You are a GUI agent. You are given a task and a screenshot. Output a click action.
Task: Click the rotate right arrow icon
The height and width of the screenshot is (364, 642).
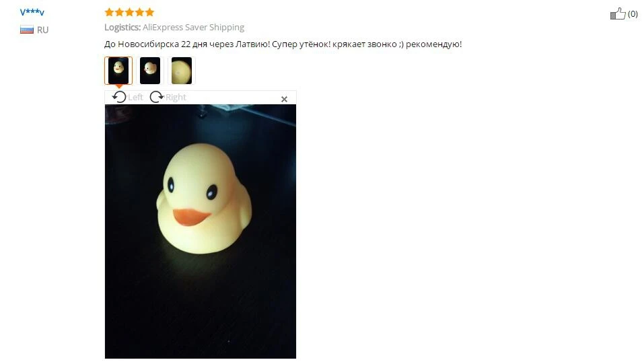point(156,97)
